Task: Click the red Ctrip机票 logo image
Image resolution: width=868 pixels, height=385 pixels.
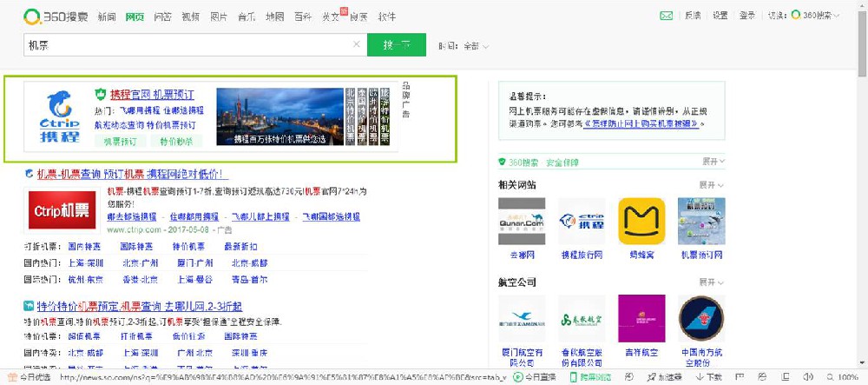Action: click(62, 210)
